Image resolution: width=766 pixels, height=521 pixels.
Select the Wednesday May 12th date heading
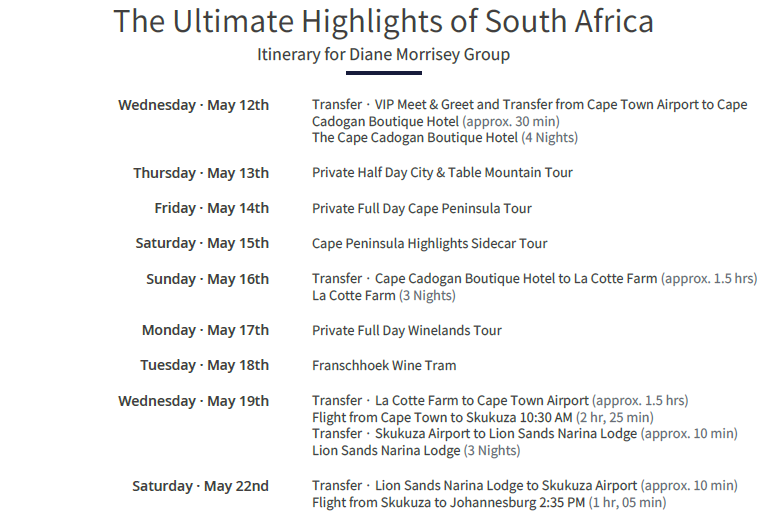click(193, 105)
